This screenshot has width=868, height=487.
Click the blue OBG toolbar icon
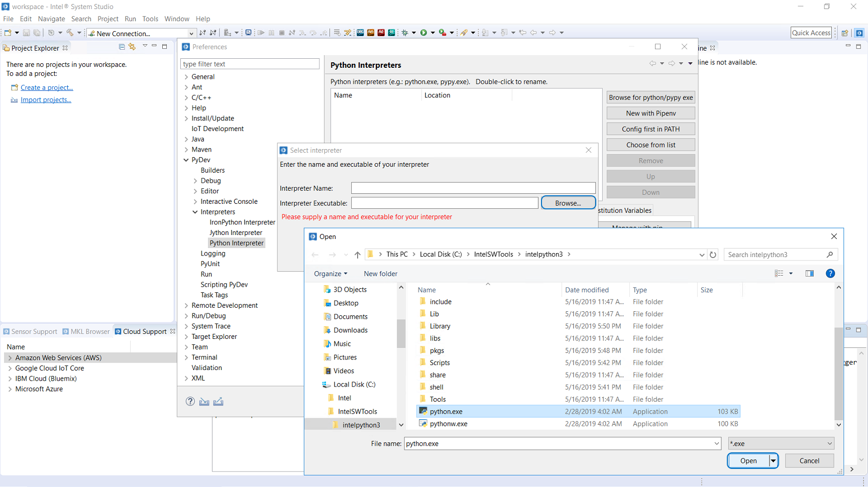click(360, 33)
